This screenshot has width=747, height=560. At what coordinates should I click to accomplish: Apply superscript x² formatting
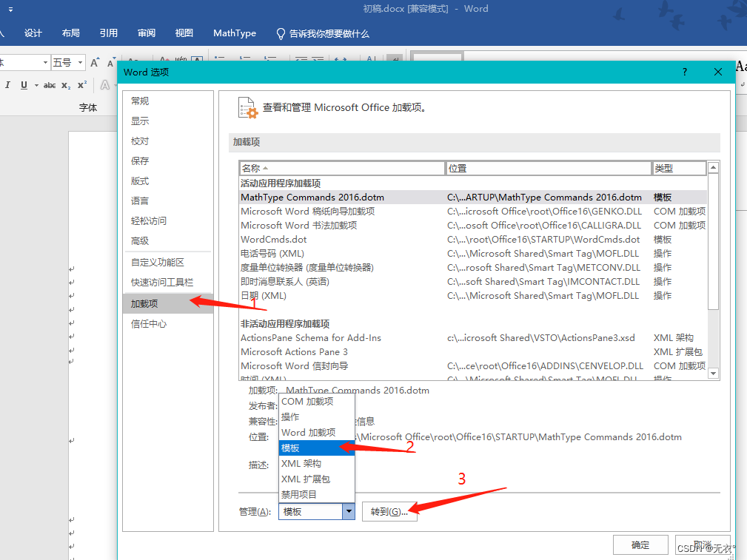coord(82,85)
